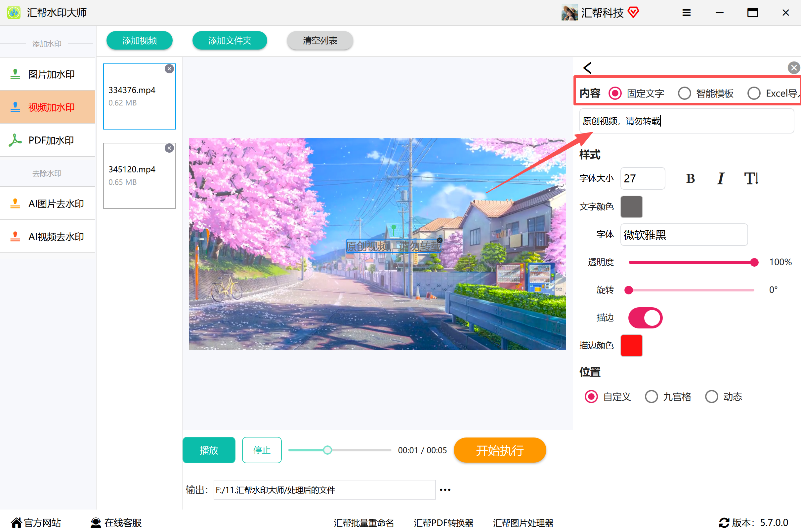Click the 汇帮水印大师 app logo icon

coord(14,13)
